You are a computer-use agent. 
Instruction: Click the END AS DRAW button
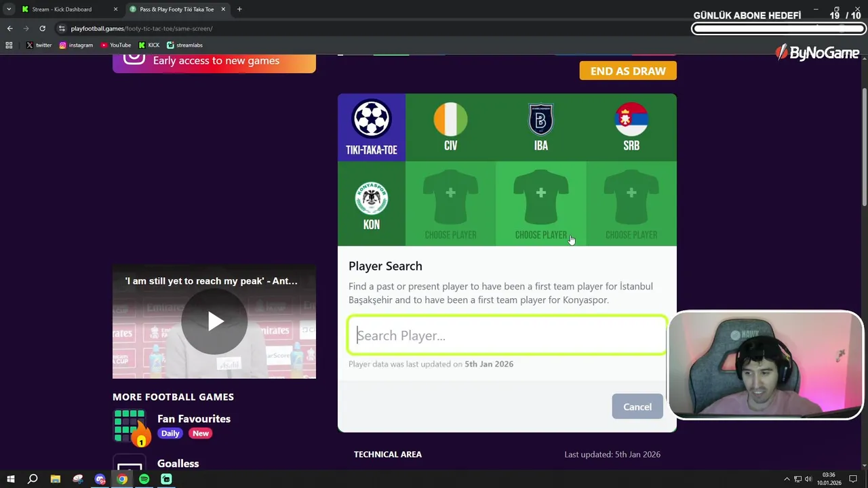pyautogui.click(x=628, y=70)
